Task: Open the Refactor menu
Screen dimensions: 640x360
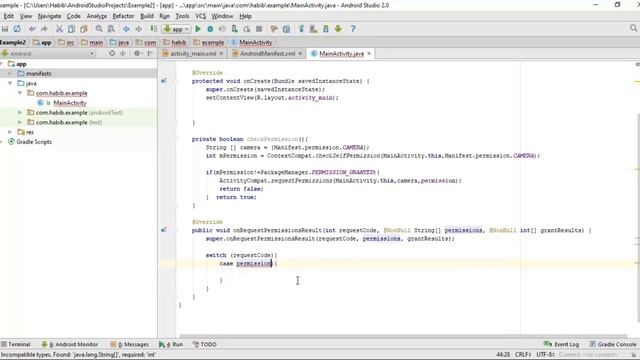Action: [x=123, y=16]
